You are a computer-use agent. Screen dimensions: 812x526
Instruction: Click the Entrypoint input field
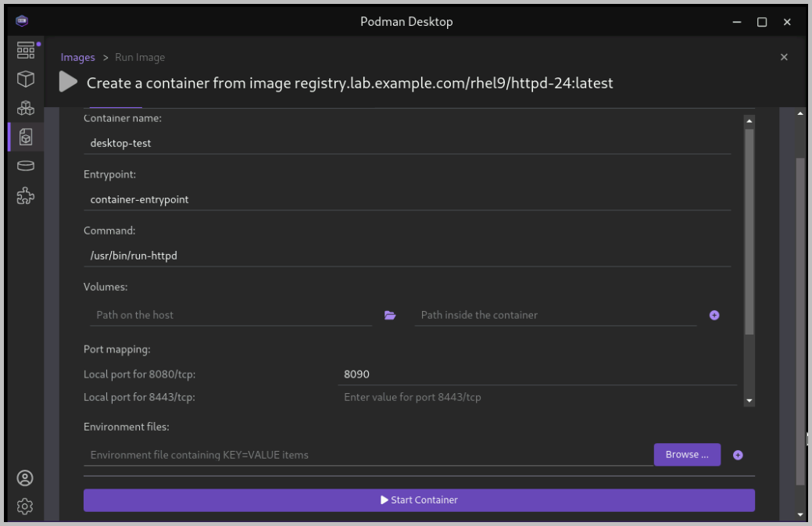(x=406, y=199)
